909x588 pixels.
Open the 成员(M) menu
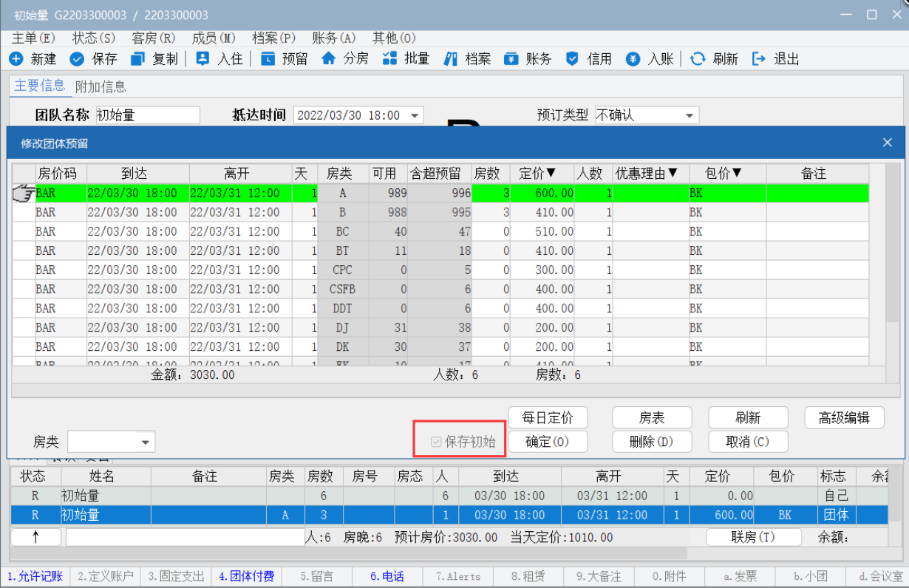click(x=214, y=38)
